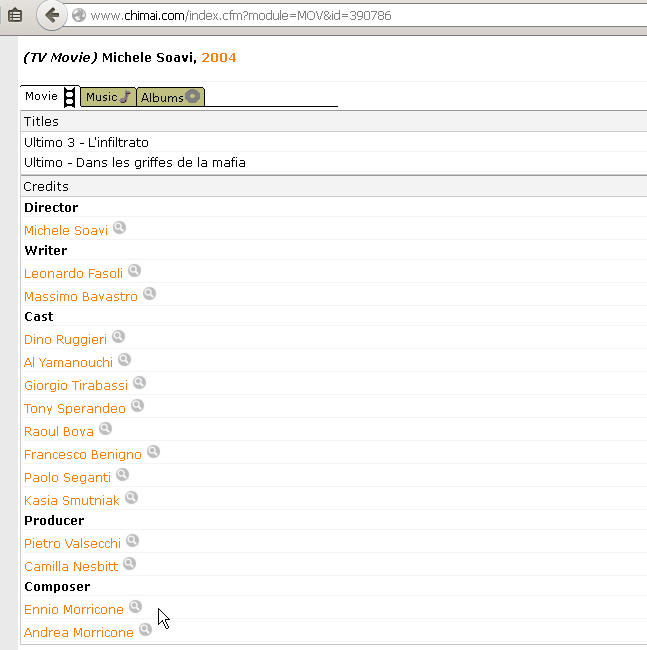Click magnifier icon beside Ennio Morricone

click(136, 606)
